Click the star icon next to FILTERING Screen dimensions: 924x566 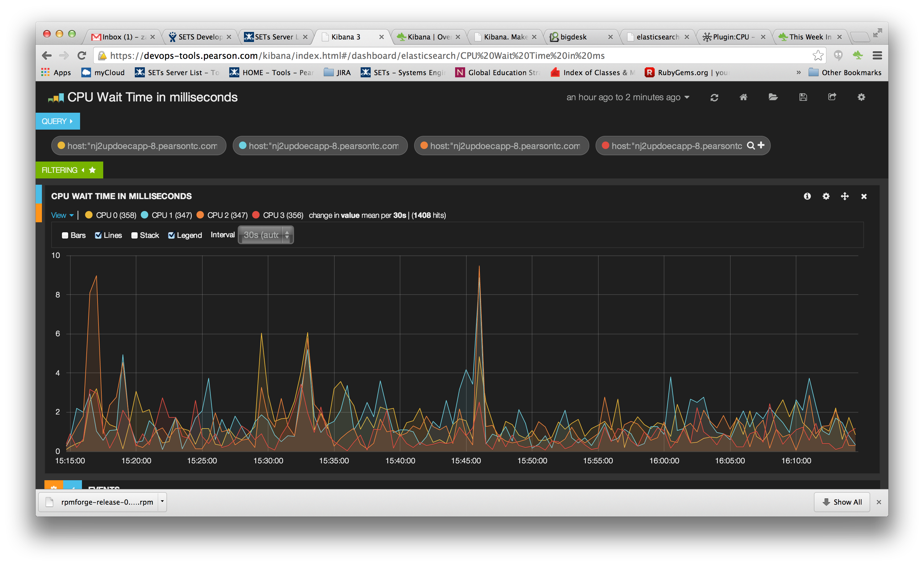pyautogui.click(x=92, y=170)
